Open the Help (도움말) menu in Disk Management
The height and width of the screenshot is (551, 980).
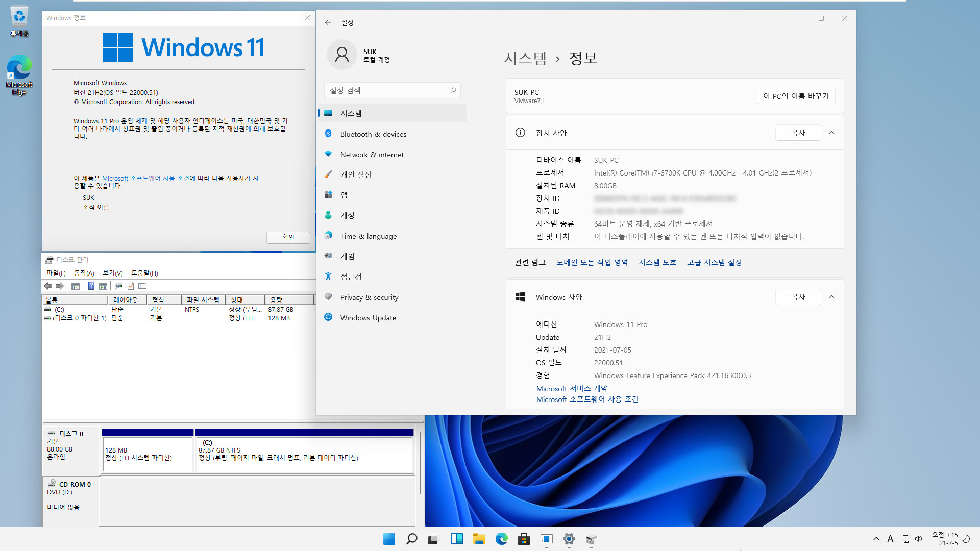coord(144,273)
